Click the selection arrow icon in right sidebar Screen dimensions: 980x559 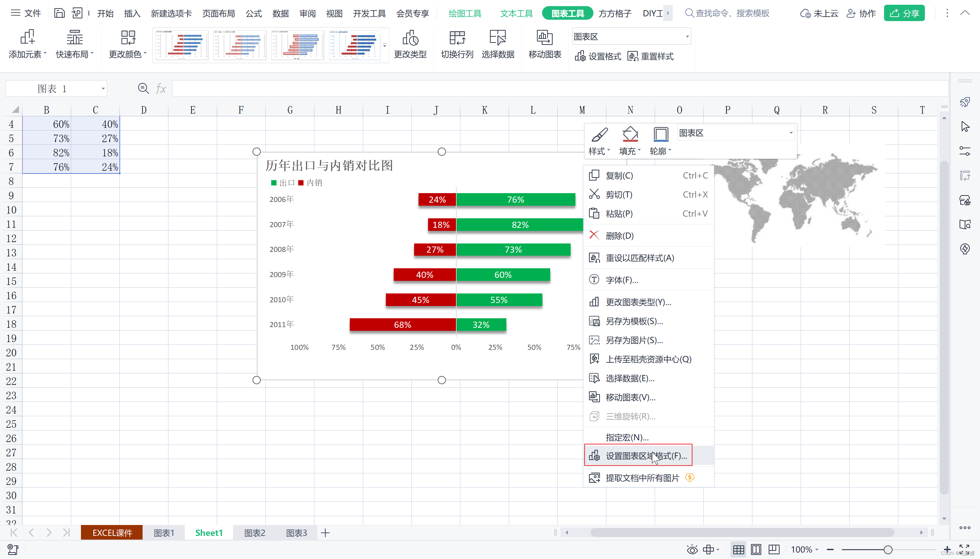pos(965,127)
